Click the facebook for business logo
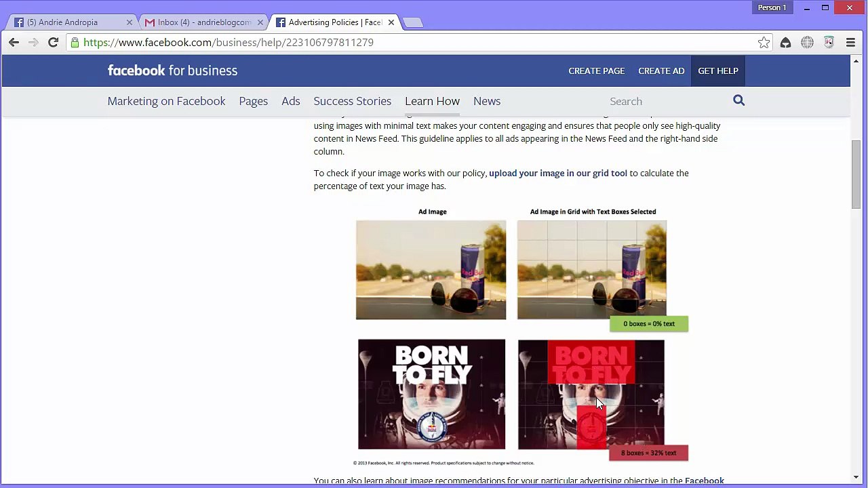Screen dimensions: 868x488 [172, 70]
